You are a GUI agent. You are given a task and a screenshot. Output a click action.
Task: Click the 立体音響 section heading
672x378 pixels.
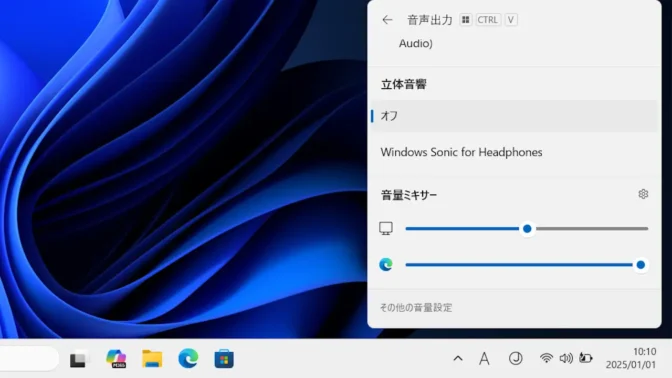[x=404, y=84]
